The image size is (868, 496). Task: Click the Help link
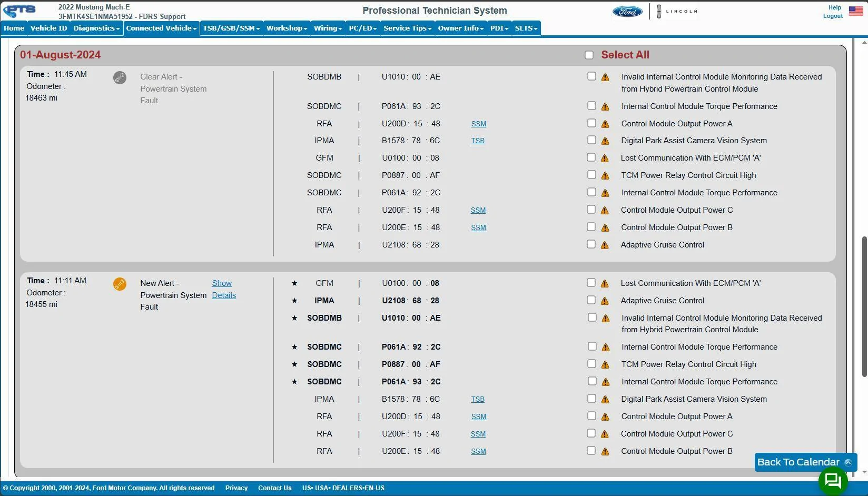[835, 7]
